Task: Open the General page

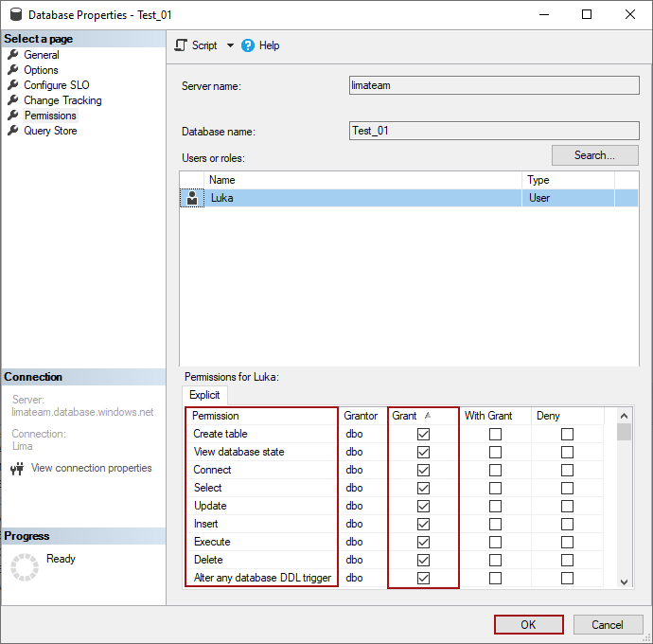Action: click(42, 55)
